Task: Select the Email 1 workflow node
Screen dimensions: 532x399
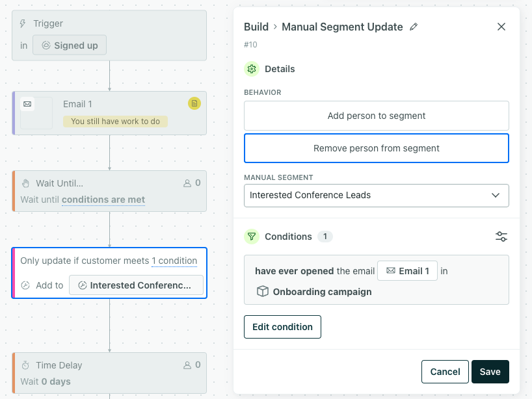Action: (x=109, y=113)
